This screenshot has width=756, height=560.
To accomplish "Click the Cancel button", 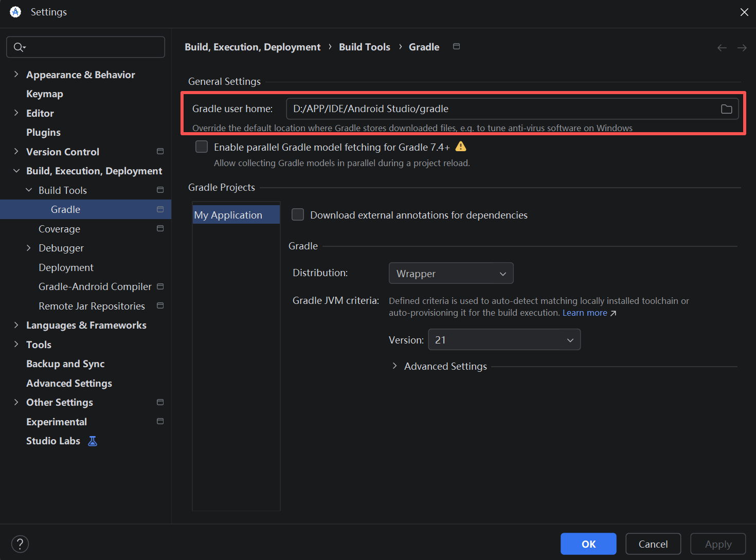I will coord(653,544).
